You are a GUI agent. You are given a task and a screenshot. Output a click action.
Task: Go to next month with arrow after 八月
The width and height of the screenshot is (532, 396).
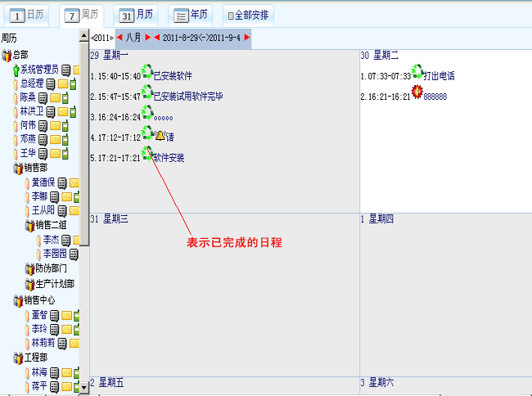148,38
